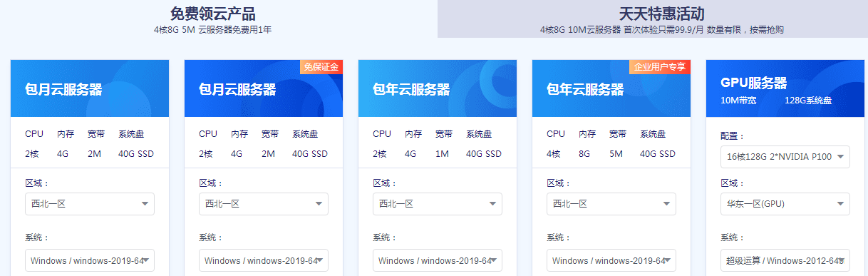Click 包年云服务器 title under the 企业用户专享 badge
The height and width of the screenshot is (276, 868).
point(585,89)
